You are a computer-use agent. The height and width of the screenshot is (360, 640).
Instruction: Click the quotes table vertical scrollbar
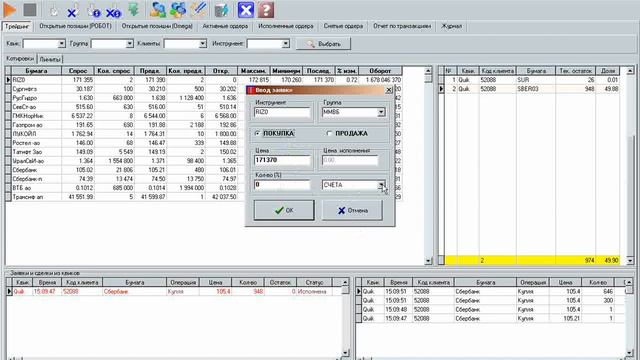coord(428,165)
